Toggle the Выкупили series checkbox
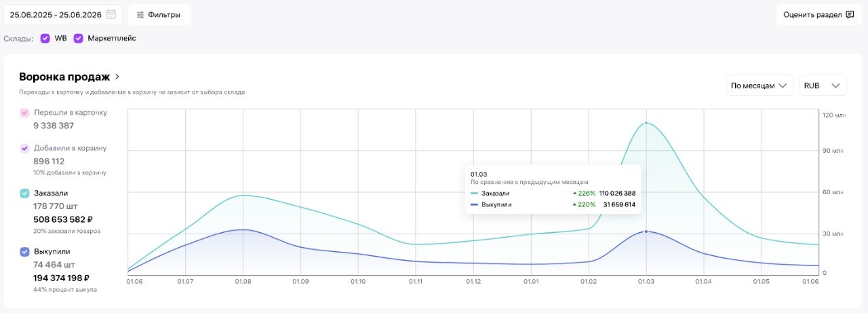This screenshot has height=313, width=868. point(24,251)
